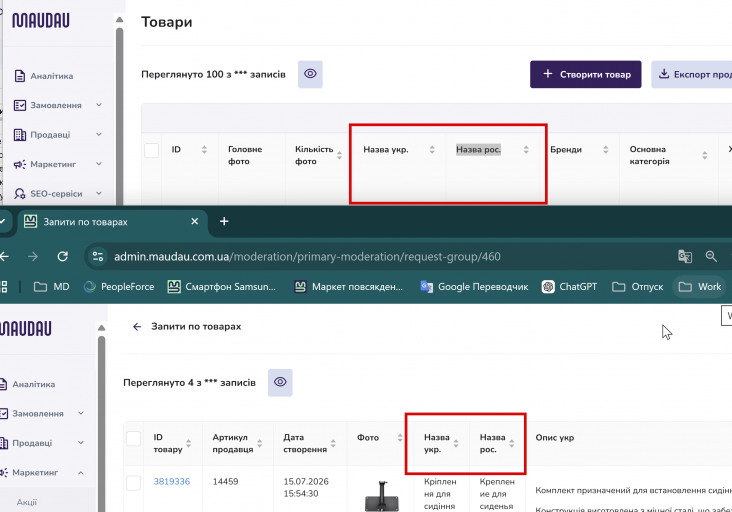732x512 pixels.
Task: Open product ID 3819336 link
Action: [x=172, y=482]
